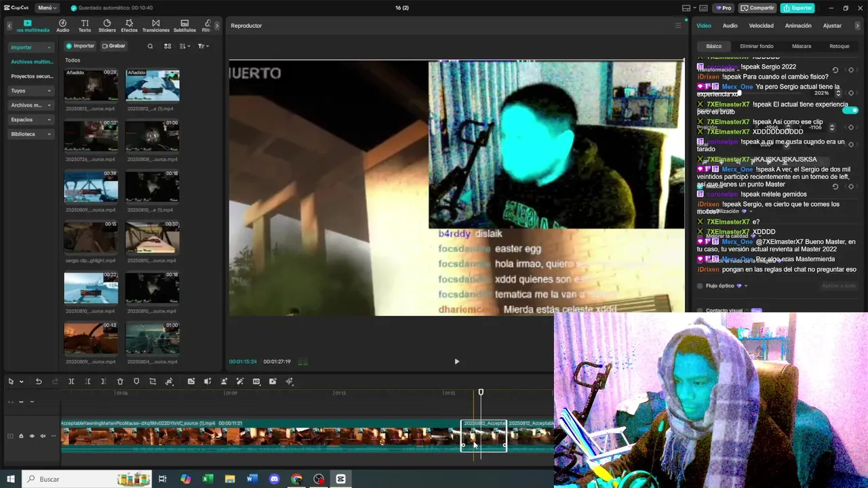Image resolution: width=868 pixels, height=488 pixels.
Task: Show more inspector tabs with arrow
Action: [858, 26]
